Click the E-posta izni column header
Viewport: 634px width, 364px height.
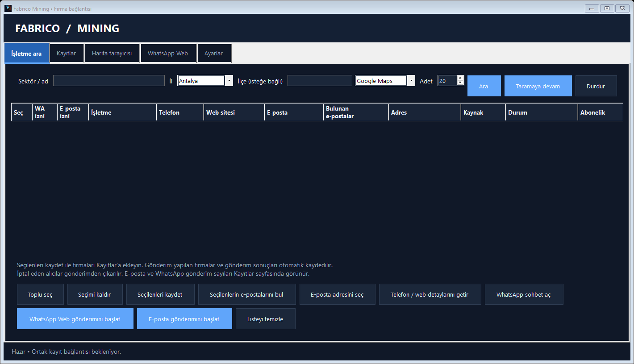click(x=73, y=112)
